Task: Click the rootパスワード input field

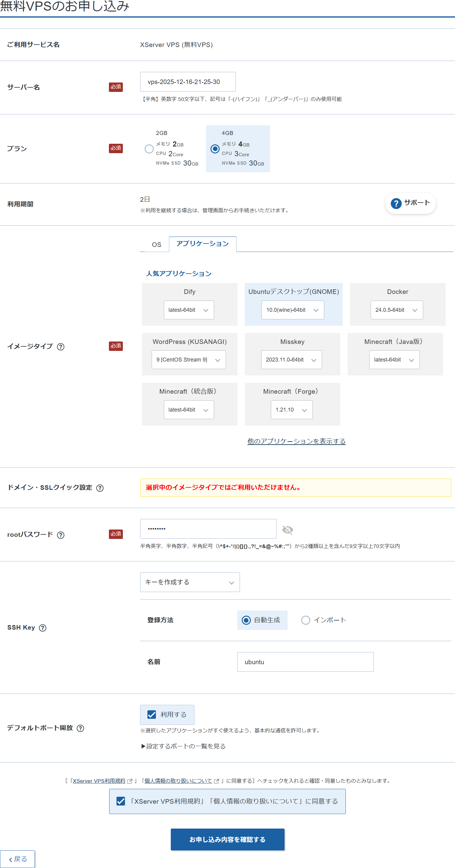Action: (x=208, y=529)
